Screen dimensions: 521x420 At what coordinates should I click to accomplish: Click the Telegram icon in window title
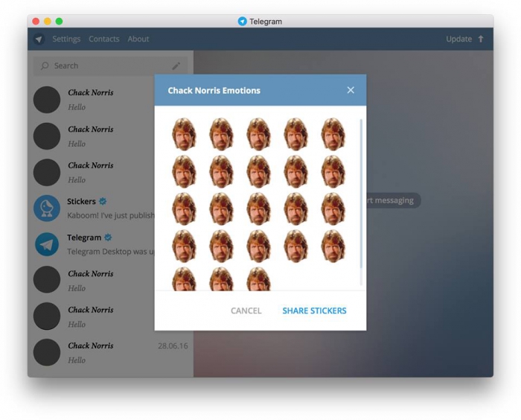coord(243,22)
